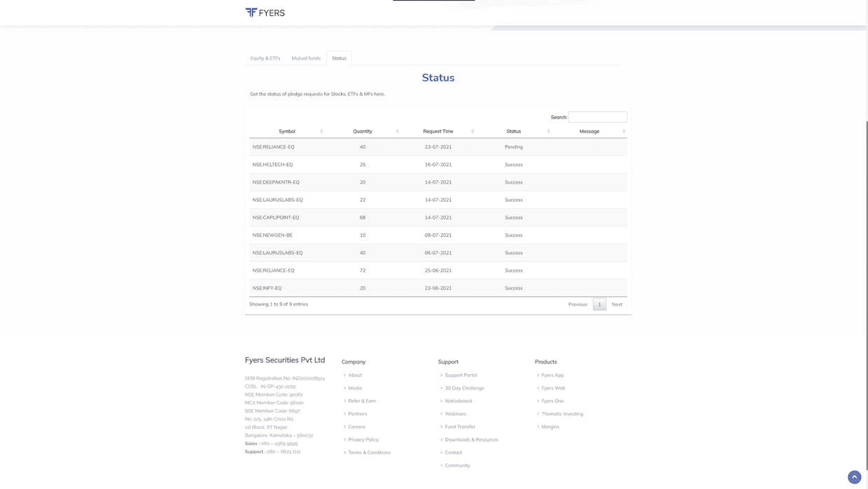Click quantity 72 in RELIANCE row
This screenshot has width=868, height=489.
click(x=363, y=270)
